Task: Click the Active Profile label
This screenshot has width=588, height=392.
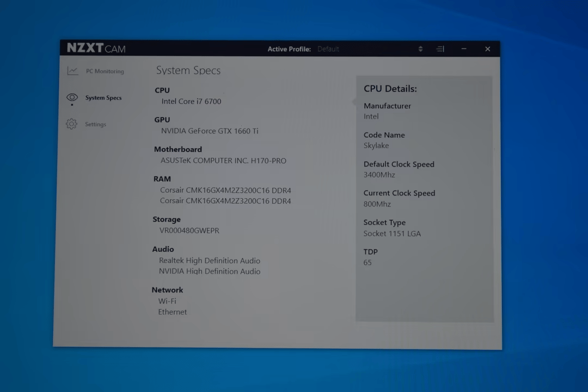Action: [289, 49]
